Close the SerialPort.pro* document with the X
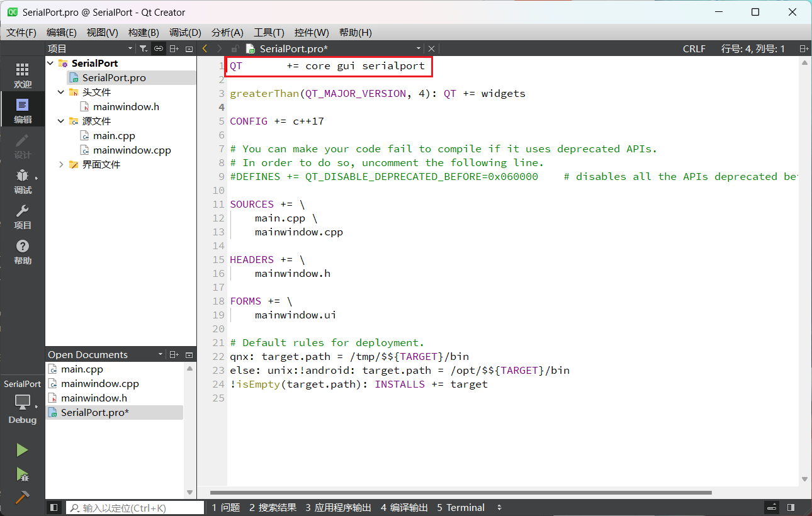 [431, 48]
